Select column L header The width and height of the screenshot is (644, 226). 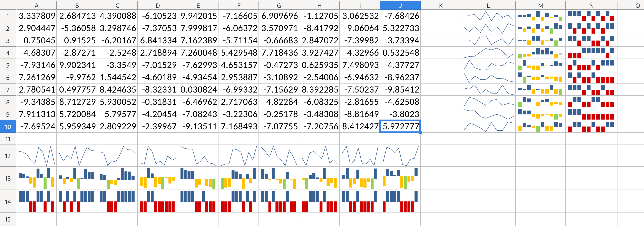[488, 6]
